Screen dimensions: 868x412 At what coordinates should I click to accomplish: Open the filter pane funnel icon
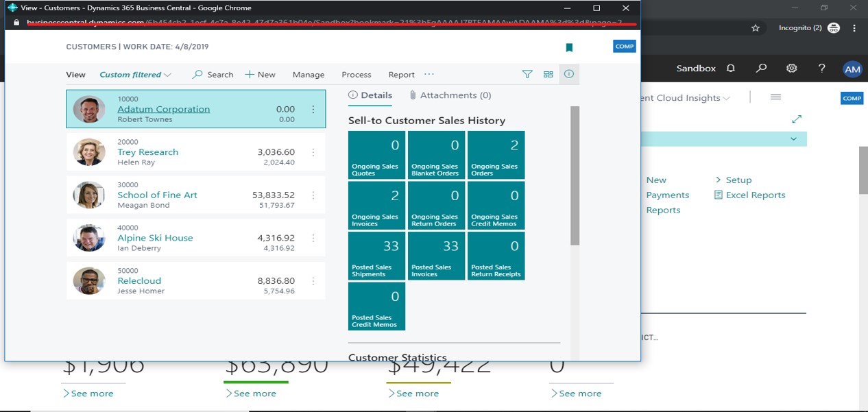[x=527, y=74]
